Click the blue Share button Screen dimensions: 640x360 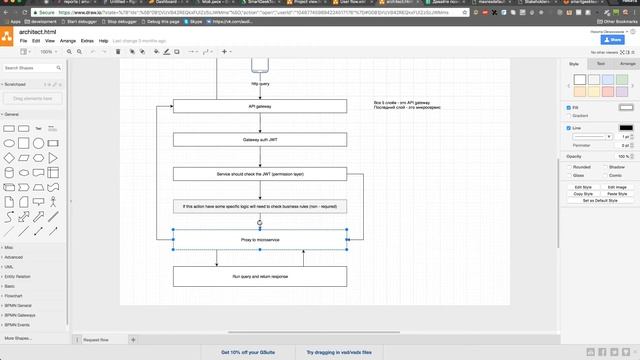[x=613, y=40]
